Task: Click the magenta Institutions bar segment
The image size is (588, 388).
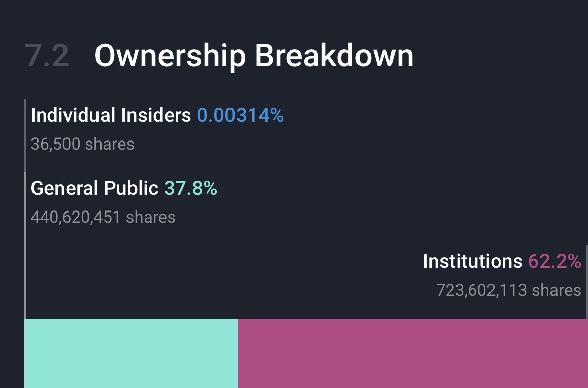Action: 412,353
